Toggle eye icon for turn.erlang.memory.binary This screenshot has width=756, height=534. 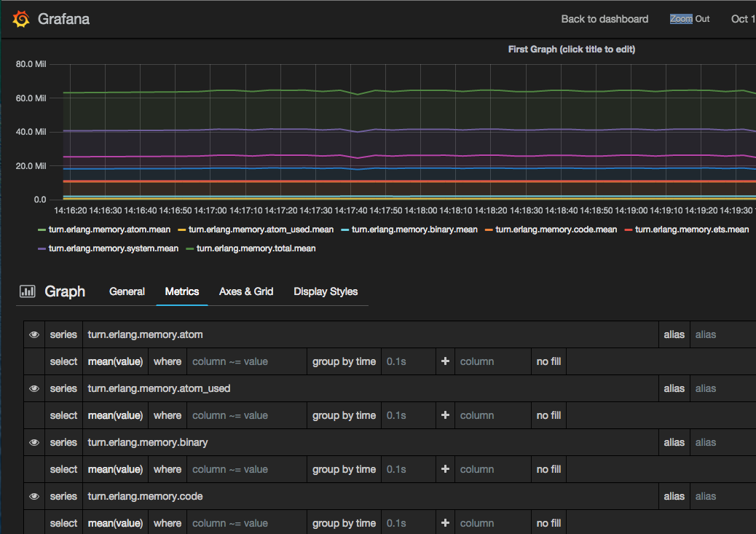(x=34, y=443)
